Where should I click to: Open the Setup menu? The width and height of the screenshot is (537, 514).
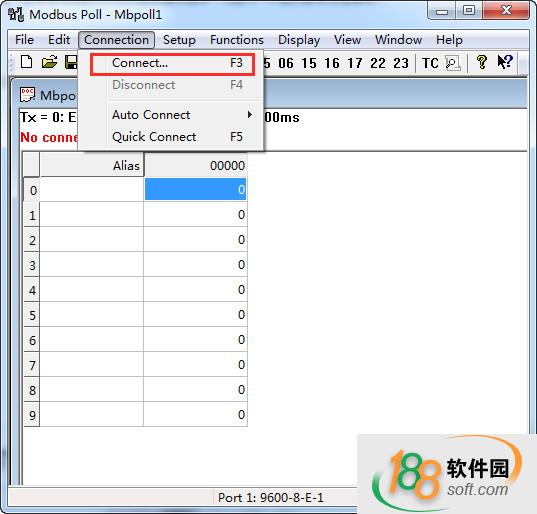[x=179, y=40]
